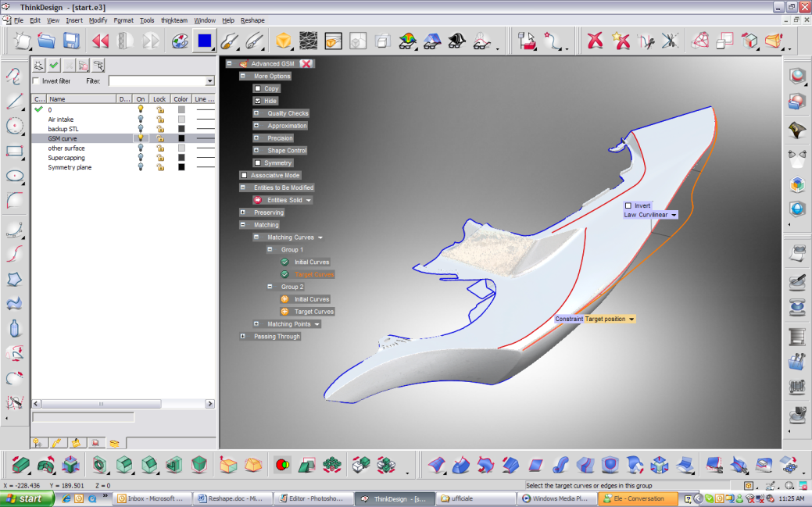Expand the Quality Checks section

click(257, 113)
